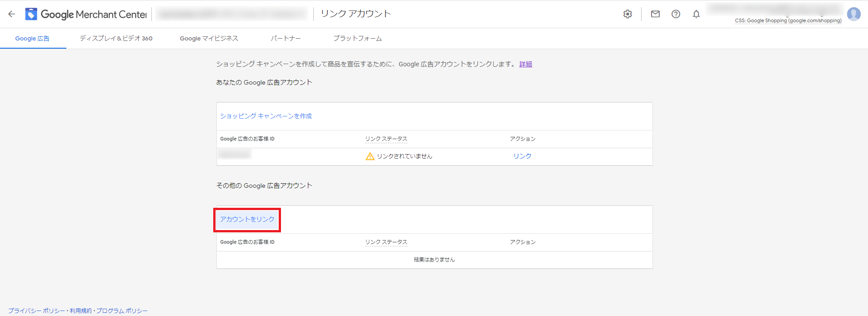Open the settings gear icon
Viewport: 868px width, 316px height.
tap(627, 14)
